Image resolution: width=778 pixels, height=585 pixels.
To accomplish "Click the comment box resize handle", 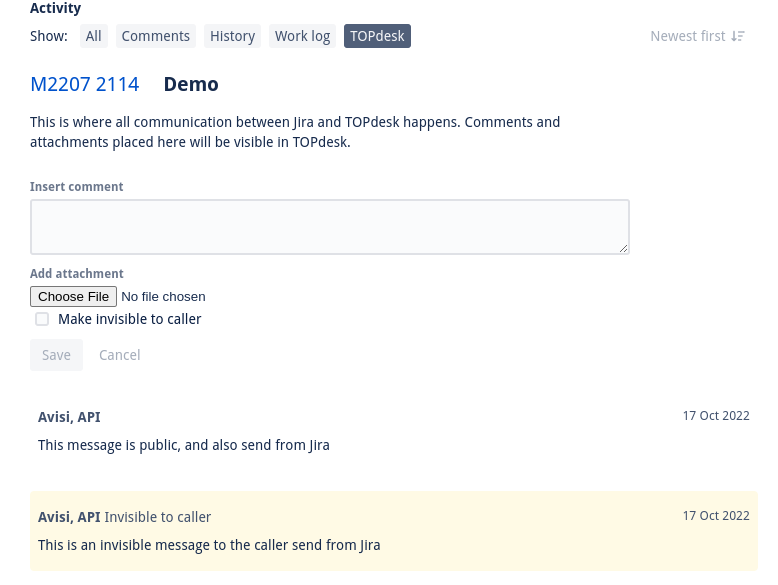I will (x=623, y=247).
